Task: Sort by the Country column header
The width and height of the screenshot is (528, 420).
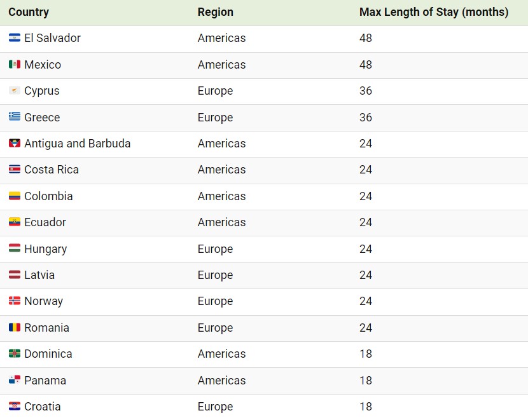Action: (x=29, y=12)
